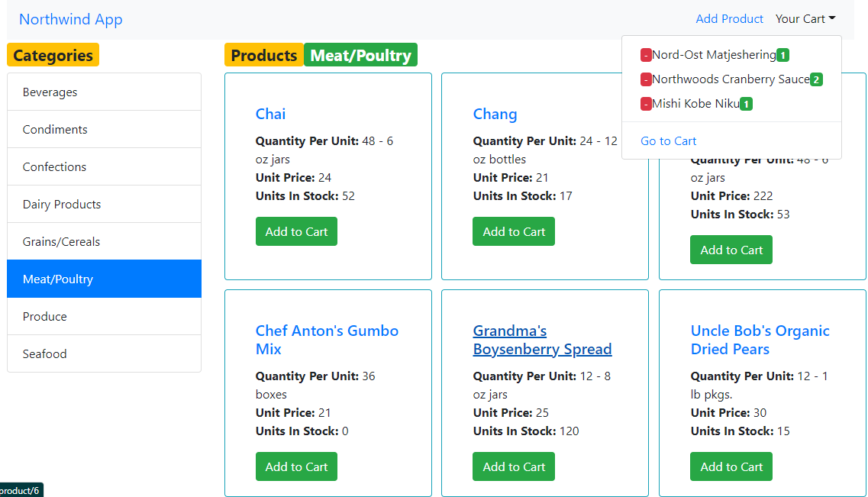Open Chef Anton's Gumbo Mix details
This screenshot has height=497, width=868.
click(x=327, y=340)
